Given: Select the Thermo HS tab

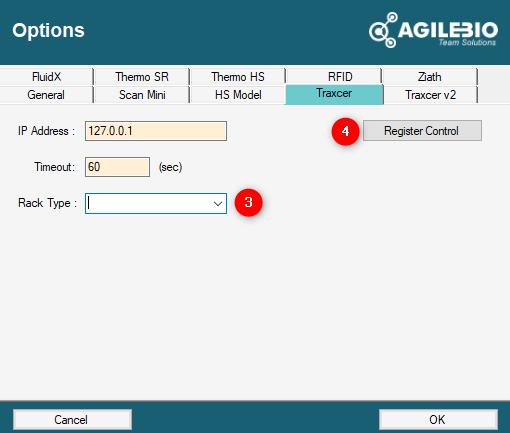Looking at the screenshot, I should pyautogui.click(x=238, y=77).
